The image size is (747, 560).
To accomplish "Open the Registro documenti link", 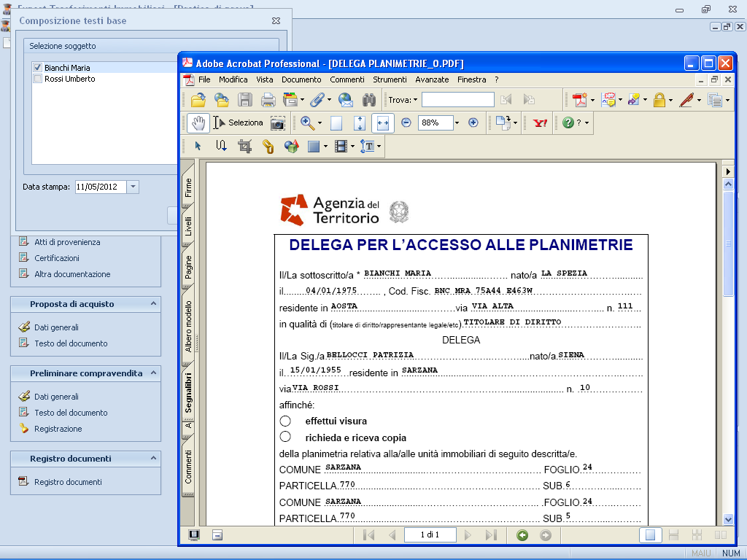I will (x=68, y=482).
